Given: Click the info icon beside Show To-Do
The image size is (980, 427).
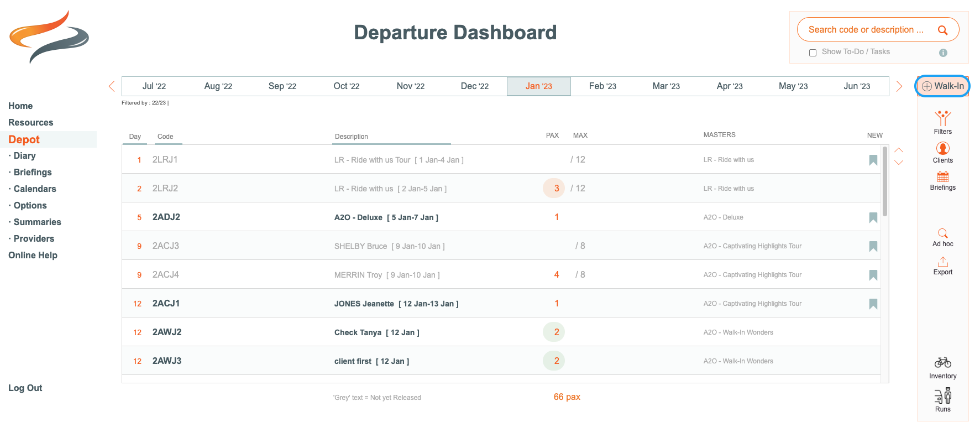Looking at the screenshot, I should point(943,53).
